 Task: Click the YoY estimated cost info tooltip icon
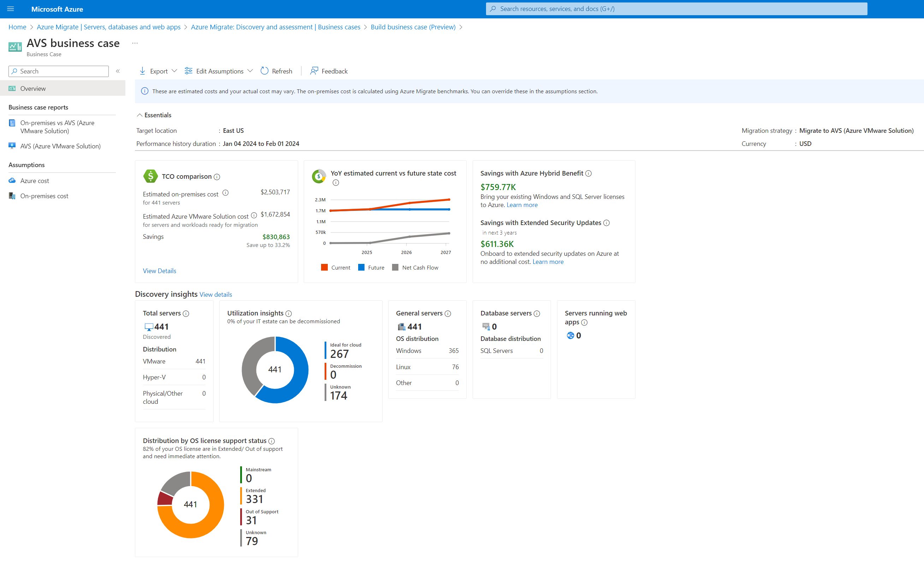pyautogui.click(x=336, y=183)
